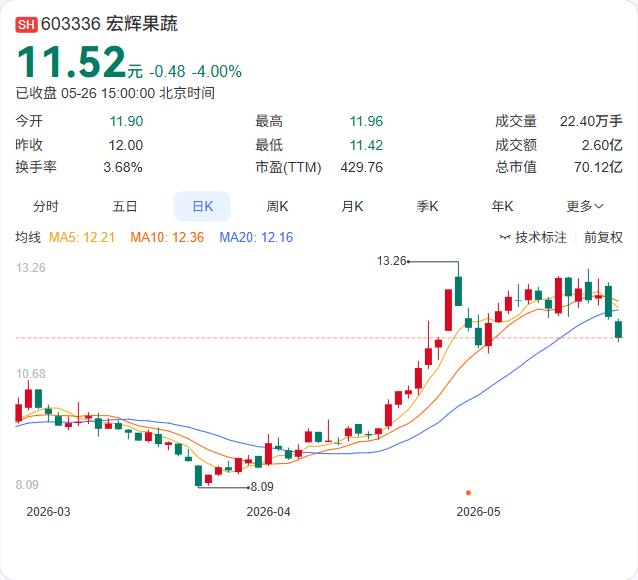The height and width of the screenshot is (580, 638).
Task: Click the 已收盘 05-26 15:00:00 status line
Action: coord(115,93)
